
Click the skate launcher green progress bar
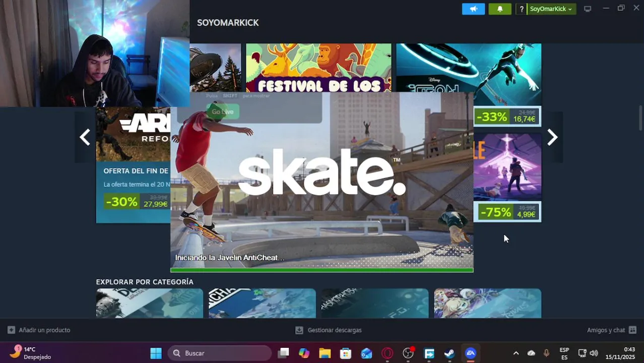322,270
